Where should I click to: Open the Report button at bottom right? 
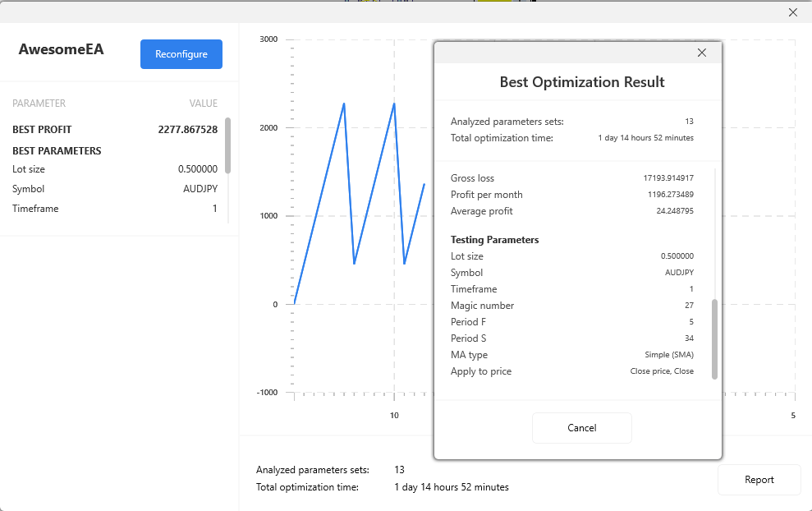[759, 480]
